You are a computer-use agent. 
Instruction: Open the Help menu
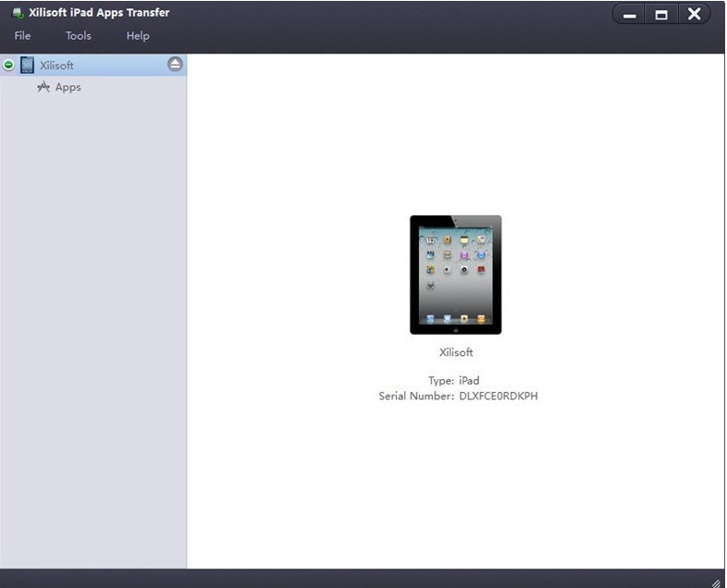tap(138, 36)
